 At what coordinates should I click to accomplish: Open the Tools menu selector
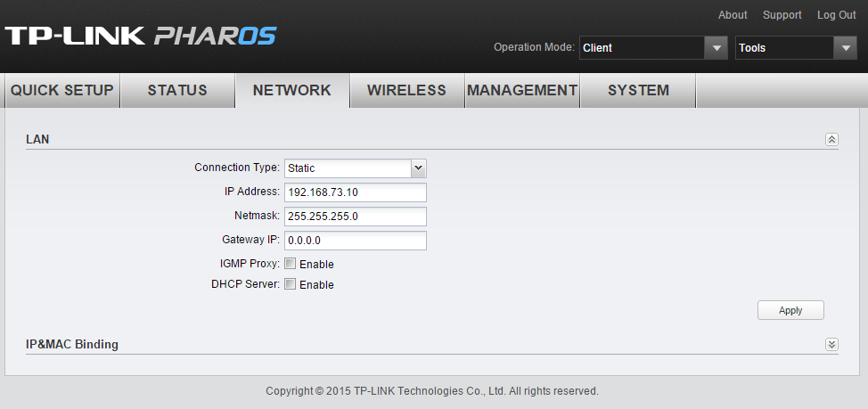coord(796,47)
